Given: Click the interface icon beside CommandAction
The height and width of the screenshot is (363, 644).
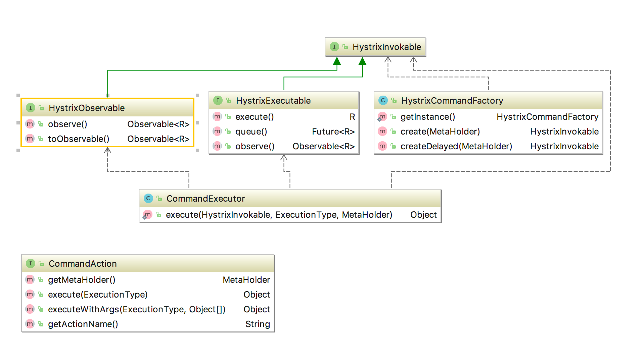Looking at the screenshot, I should click(x=30, y=263).
